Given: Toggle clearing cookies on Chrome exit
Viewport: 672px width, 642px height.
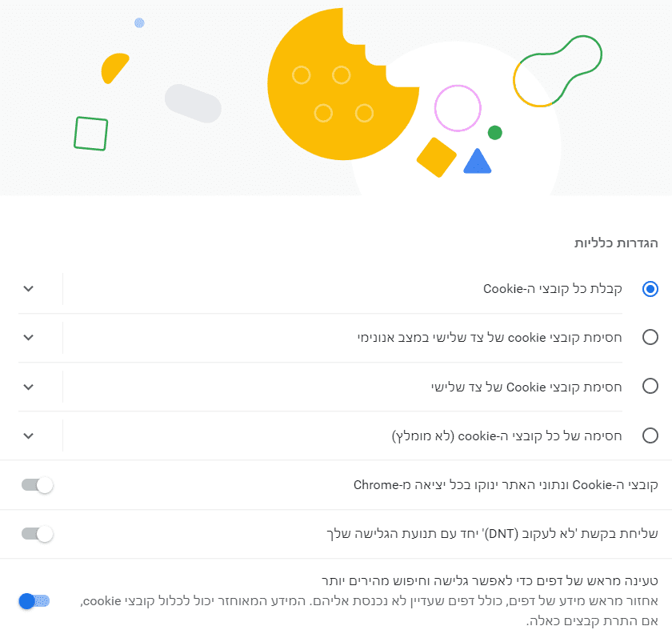Looking at the screenshot, I should (x=37, y=485).
